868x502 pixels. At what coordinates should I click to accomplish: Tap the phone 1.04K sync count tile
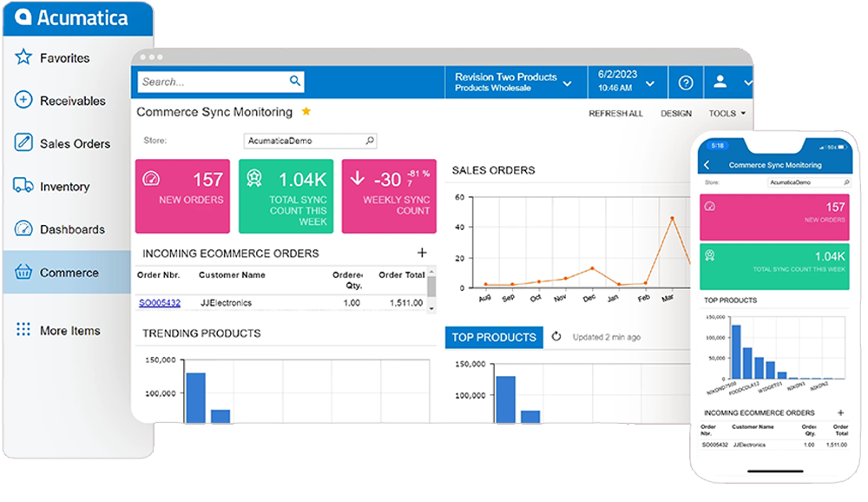point(774,266)
